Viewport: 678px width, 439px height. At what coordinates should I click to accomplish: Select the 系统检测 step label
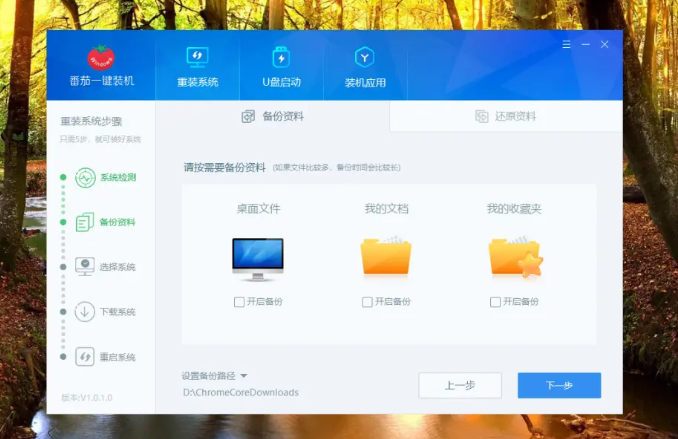[x=118, y=177]
